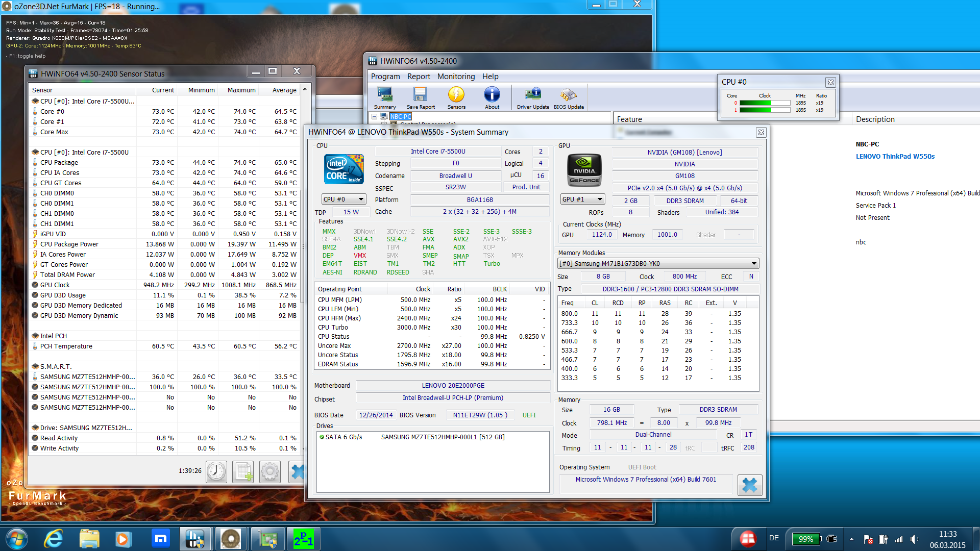This screenshot has height=551, width=980.
Task: Click the FurMark taskbar icon
Action: point(231,539)
